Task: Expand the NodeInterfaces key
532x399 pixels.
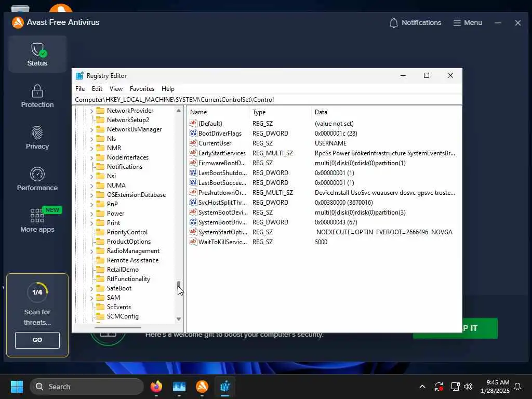Action: 91,158
